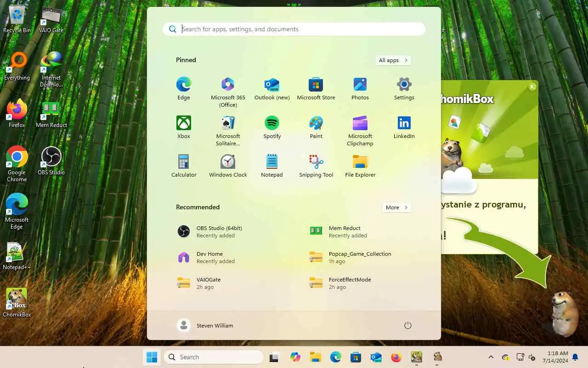Screen dimensions: 588x368
Task: Select ChomikBox desktop shortcut
Action: tap(17, 303)
